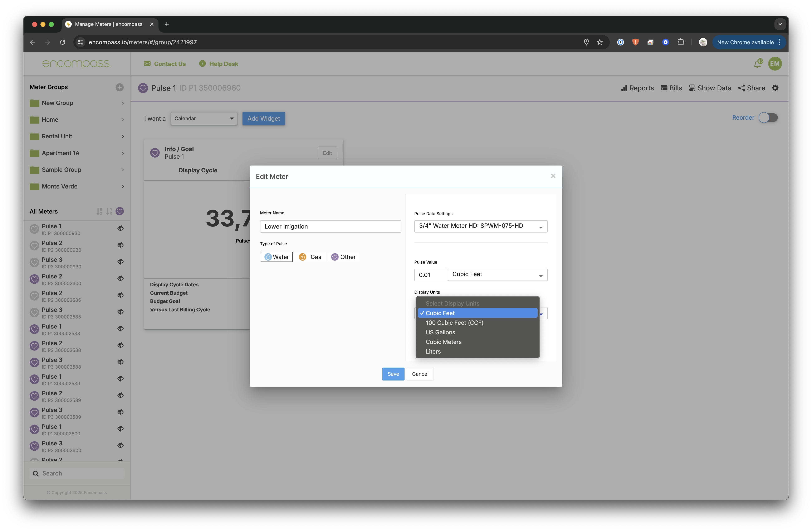This screenshot has height=531, width=812.
Task: Click the add meter group plus icon
Action: tap(119, 87)
